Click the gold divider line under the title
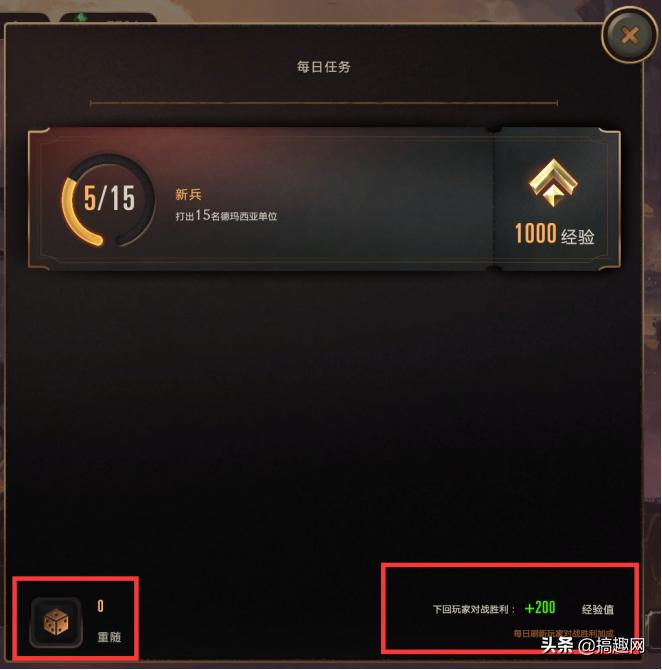Screen dimensions: 662x670 point(324,103)
